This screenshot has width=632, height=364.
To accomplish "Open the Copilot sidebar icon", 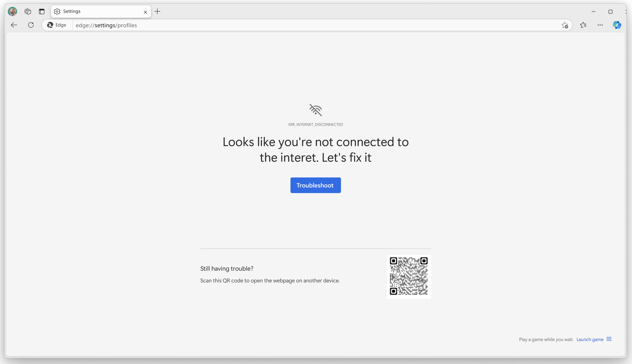I will (x=617, y=25).
